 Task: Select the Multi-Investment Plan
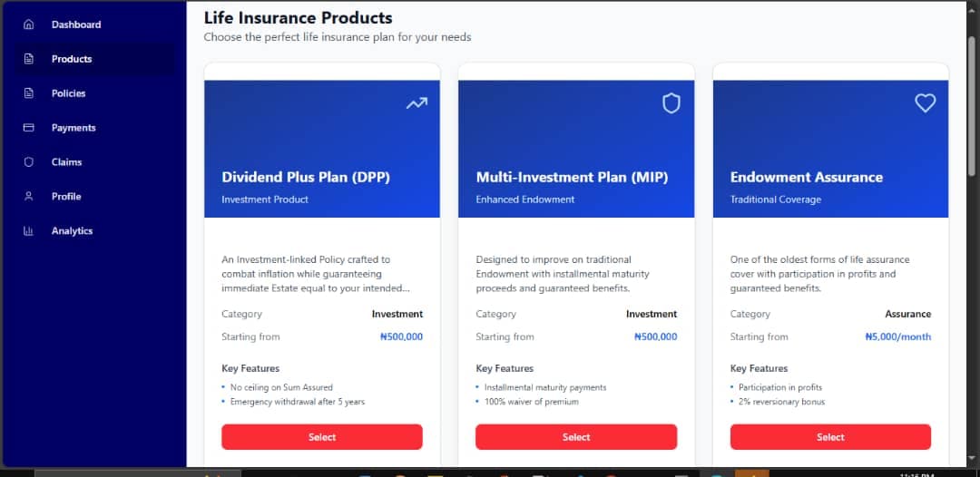pyautogui.click(x=576, y=437)
